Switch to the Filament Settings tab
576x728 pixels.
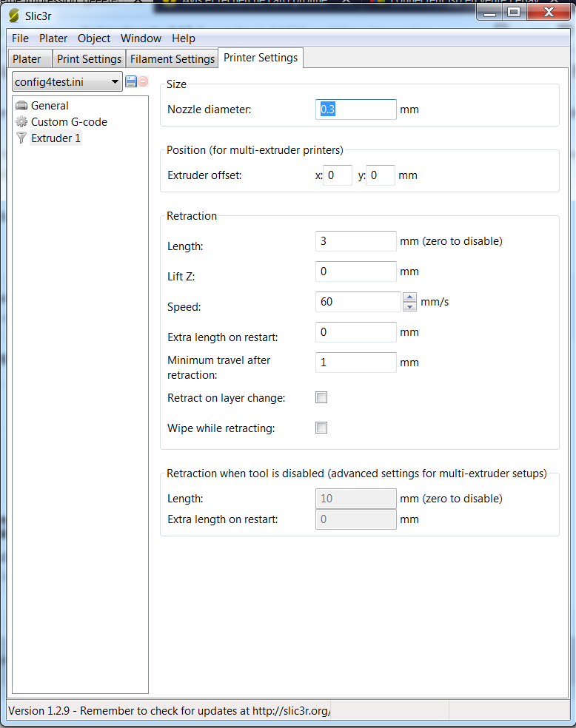point(173,59)
